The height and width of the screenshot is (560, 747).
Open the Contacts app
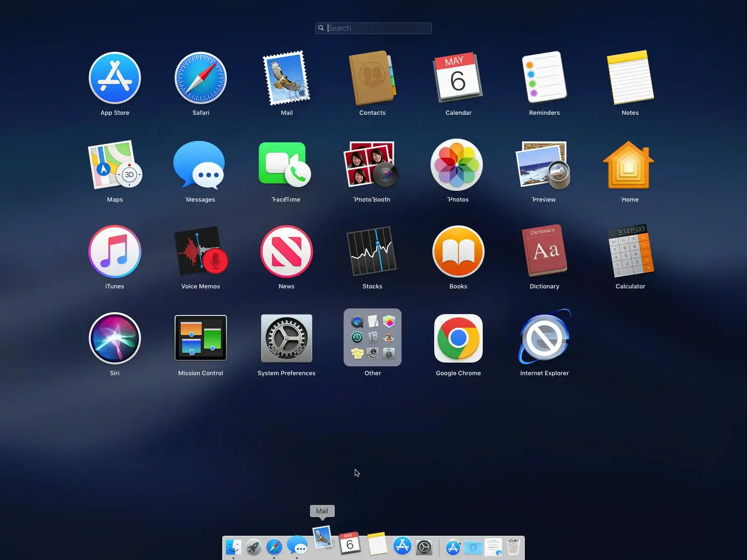tap(373, 78)
